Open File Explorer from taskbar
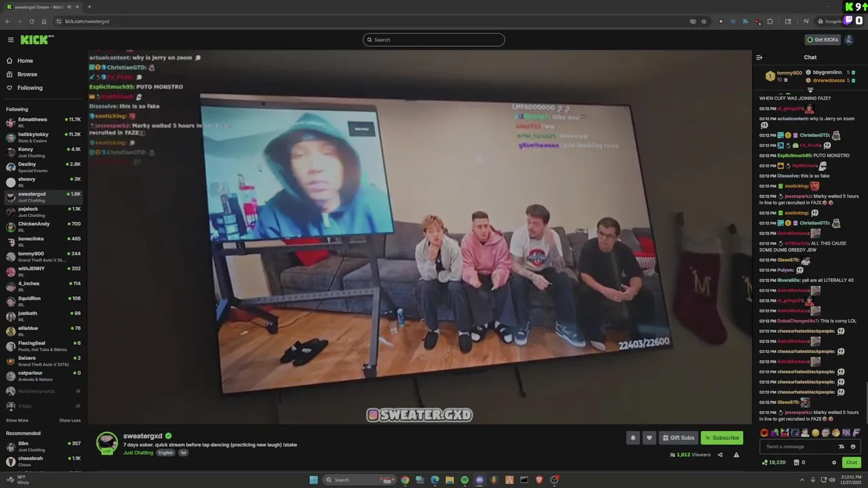Screen dimensions: 868x488 point(450,480)
